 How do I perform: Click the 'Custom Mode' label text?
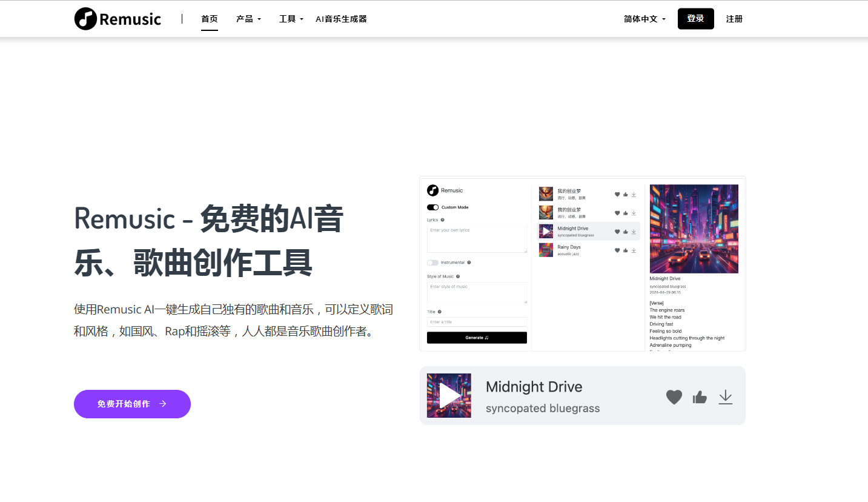[x=455, y=207]
